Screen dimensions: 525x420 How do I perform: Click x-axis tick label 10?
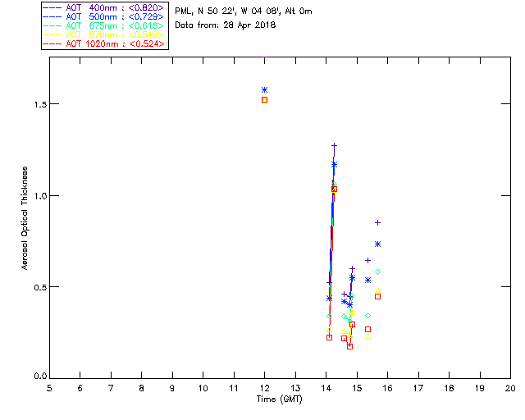[203, 388]
